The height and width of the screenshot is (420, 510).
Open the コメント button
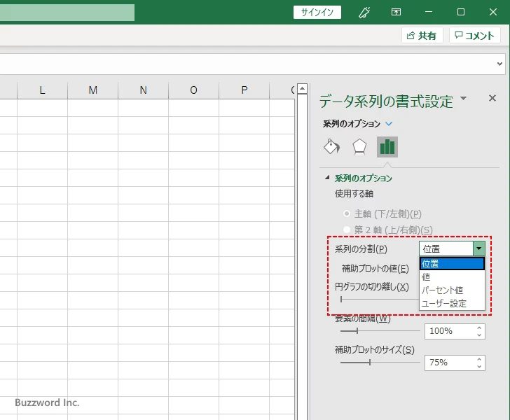pos(474,35)
